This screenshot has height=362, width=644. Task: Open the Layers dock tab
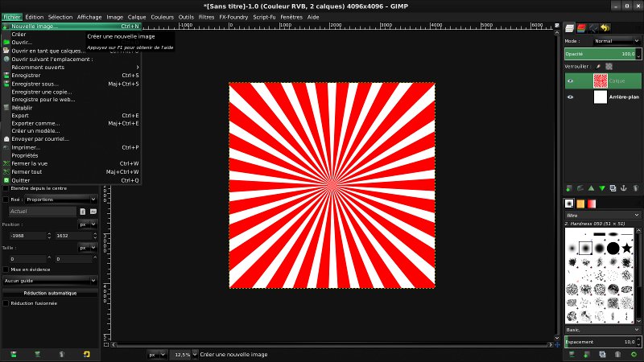coord(569,28)
